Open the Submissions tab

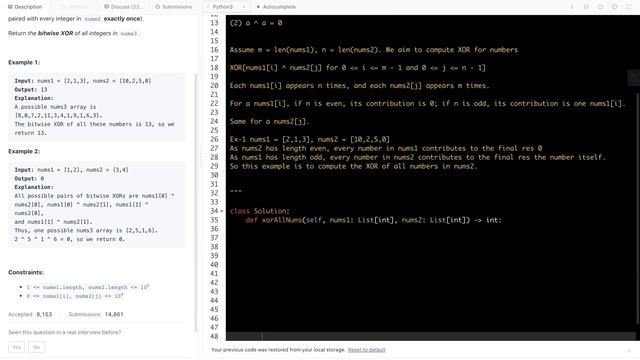[173, 7]
